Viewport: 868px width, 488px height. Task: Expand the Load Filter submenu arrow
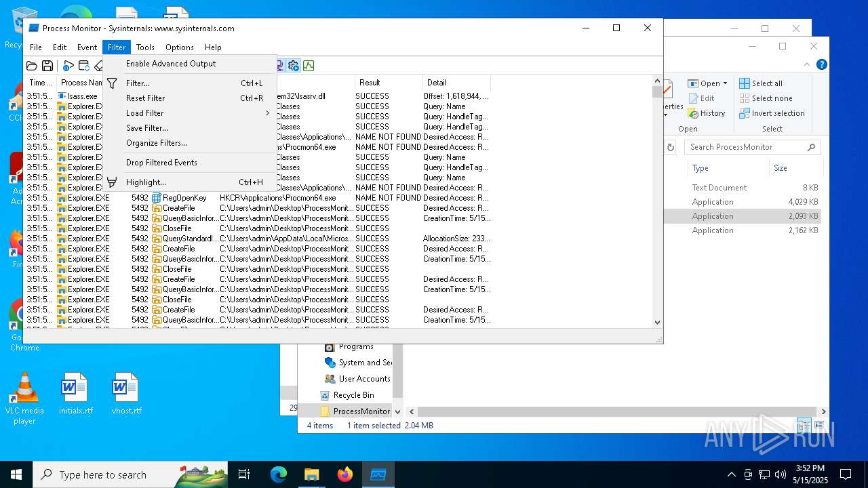click(267, 113)
